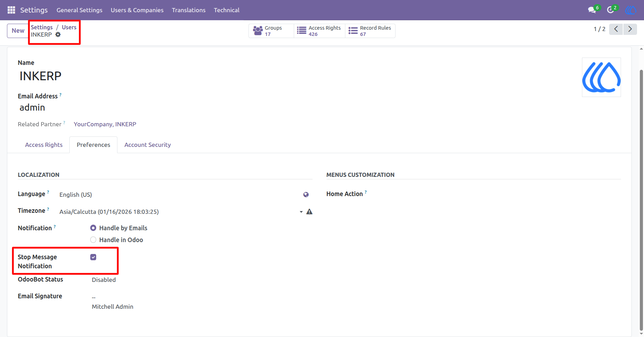Expand the Timezone dropdown arrow

click(x=301, y=212)
